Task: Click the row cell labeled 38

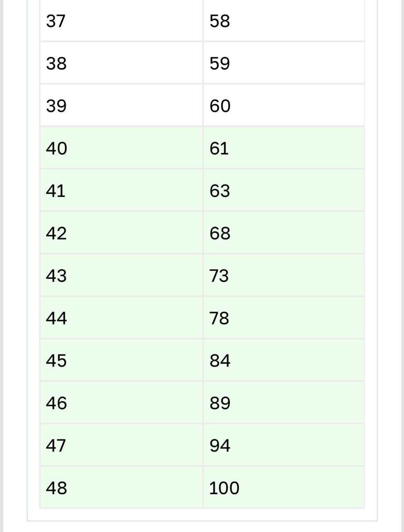Action: 121,63
